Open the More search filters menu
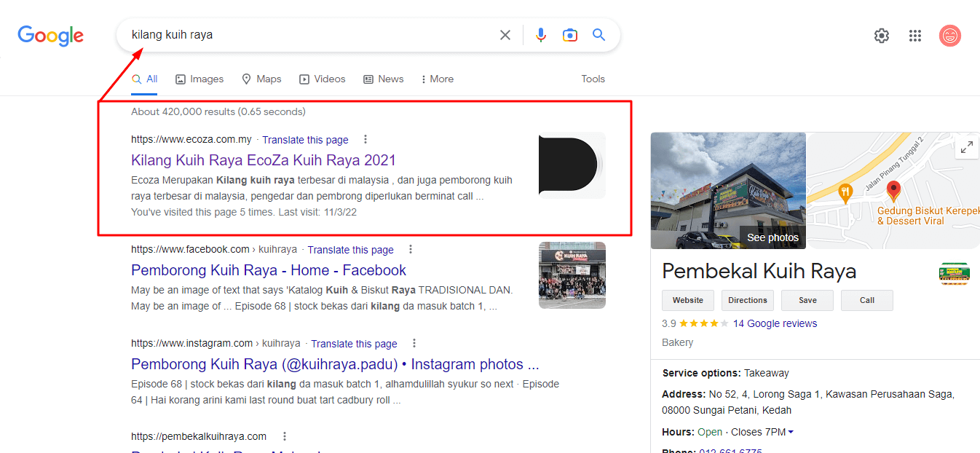 437,79
